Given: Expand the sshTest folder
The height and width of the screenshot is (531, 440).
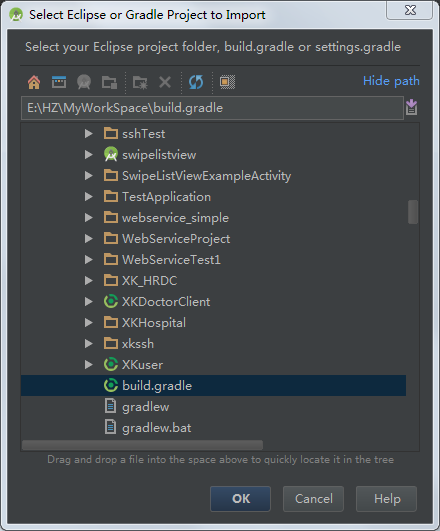Looking at the screenshot, I should click(x=89, y=134).
